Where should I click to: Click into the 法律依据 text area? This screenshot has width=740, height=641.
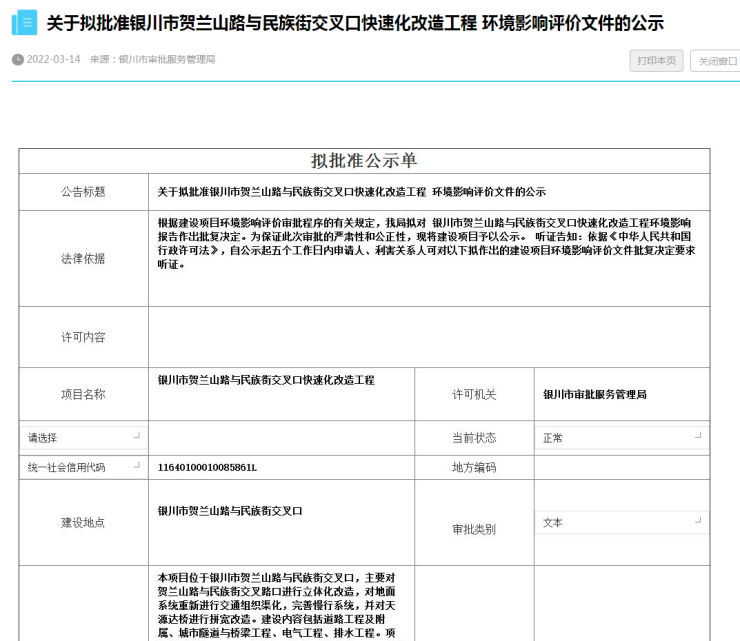click(428, 257)
